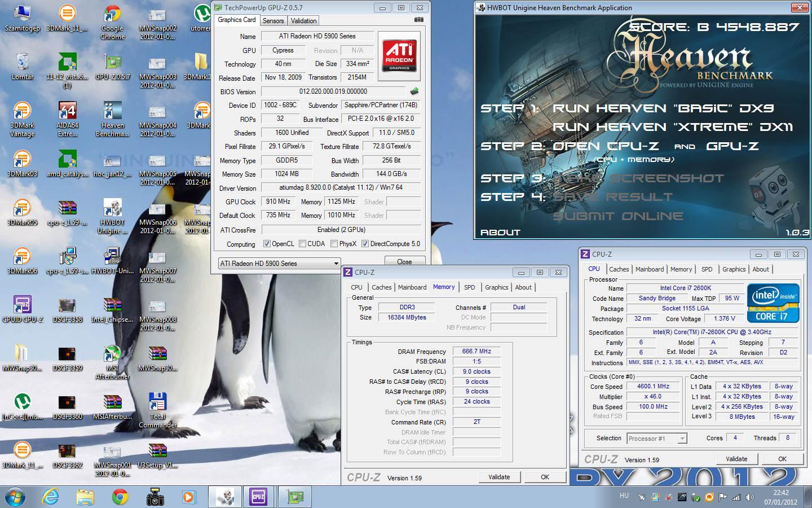The width and height of the screenshot is (812, 508).
Task: Select the U3Setup_V1 archive icon
Action: [x=157, y=455]
